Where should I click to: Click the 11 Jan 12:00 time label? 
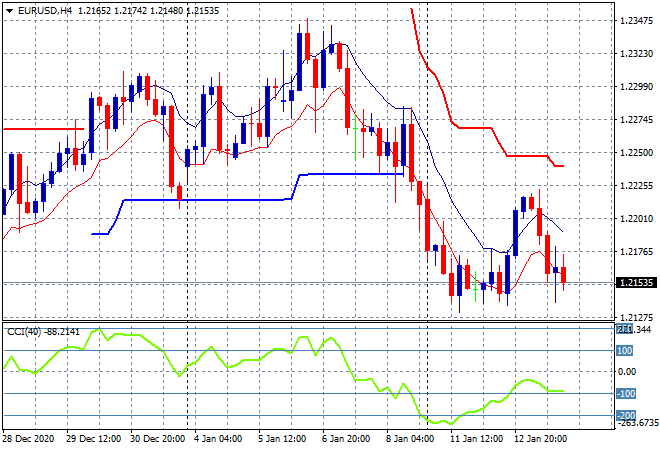click(x=476, y=439)
